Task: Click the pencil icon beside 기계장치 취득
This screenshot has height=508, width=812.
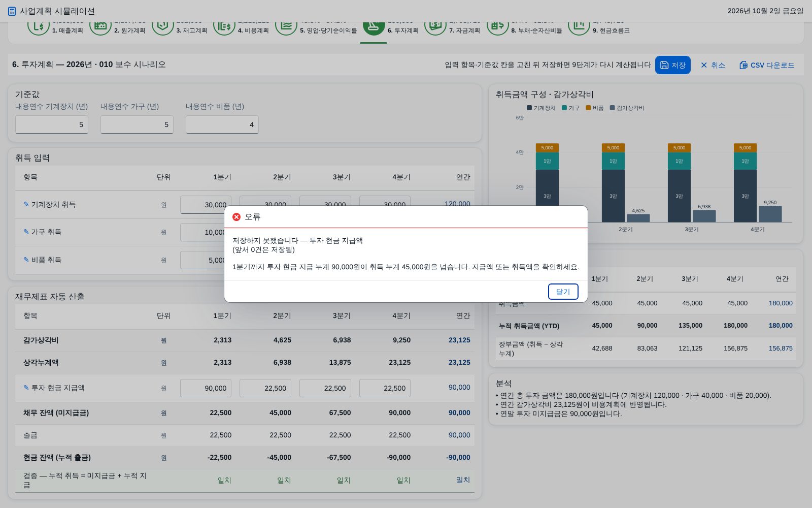Action: click(x=26, y=204)
